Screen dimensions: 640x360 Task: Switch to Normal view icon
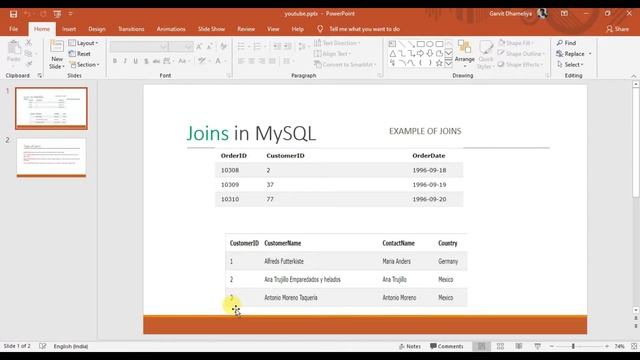(482, 346)
